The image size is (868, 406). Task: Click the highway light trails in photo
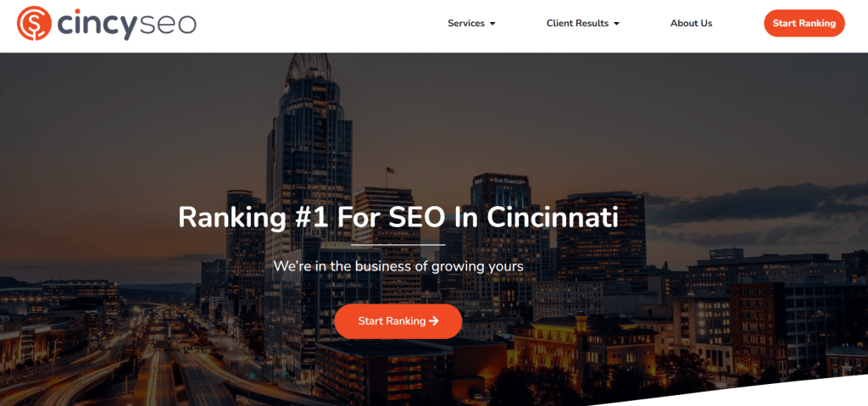[144, 360]
